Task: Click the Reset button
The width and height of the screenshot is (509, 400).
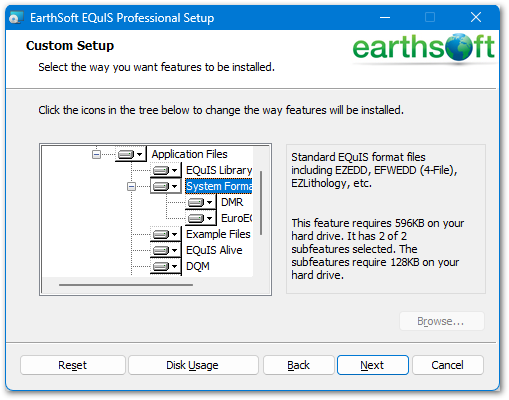Action: pyautogui.click(x=73, y=365)
